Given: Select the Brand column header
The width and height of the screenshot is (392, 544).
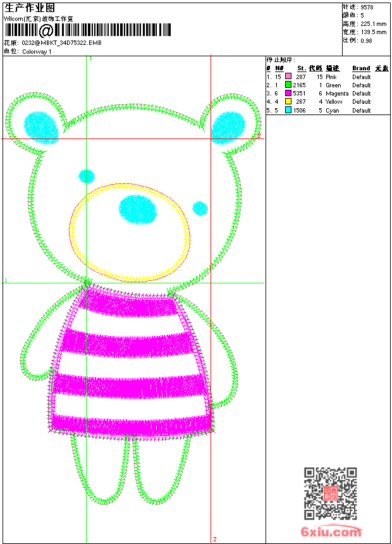Looking at the screenshot, I should pos(361,68).
